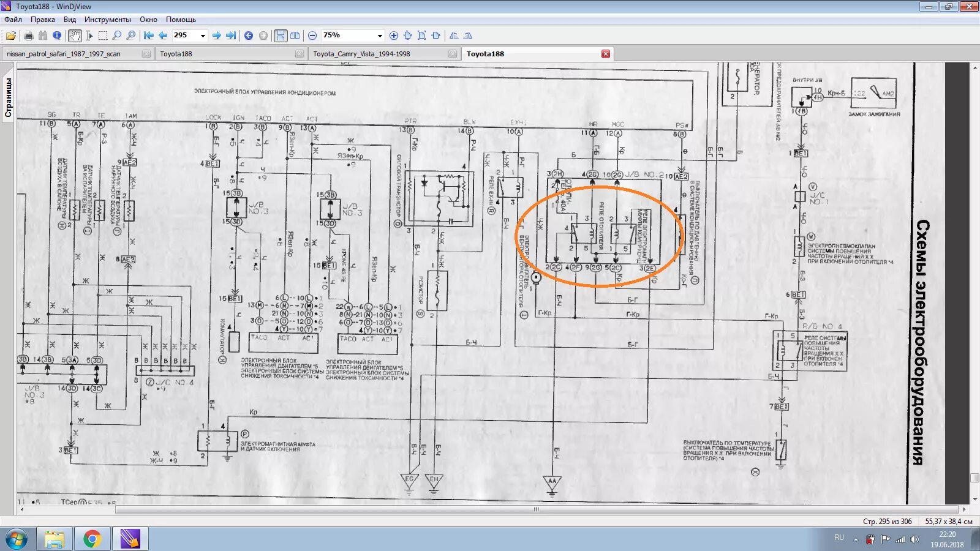This screenshot has width=980, height=551.
Task: Choose the zoom-to-rectangle tool
Action: point(131,36)
